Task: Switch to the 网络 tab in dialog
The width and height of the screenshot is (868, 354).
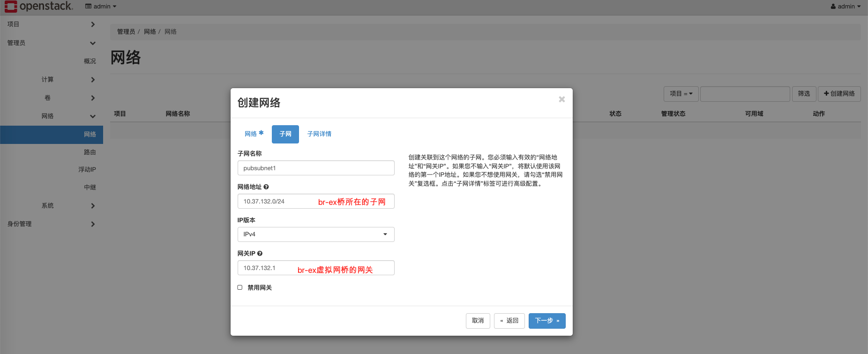Action: coord(254,134)
